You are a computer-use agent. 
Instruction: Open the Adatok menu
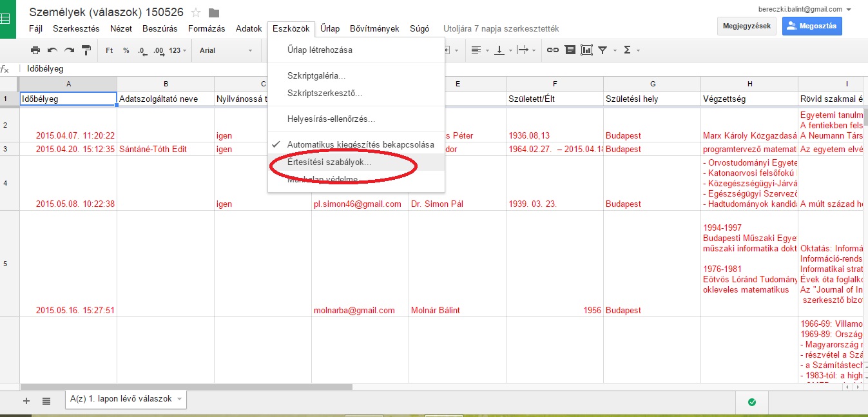click(x=249, y=28)
